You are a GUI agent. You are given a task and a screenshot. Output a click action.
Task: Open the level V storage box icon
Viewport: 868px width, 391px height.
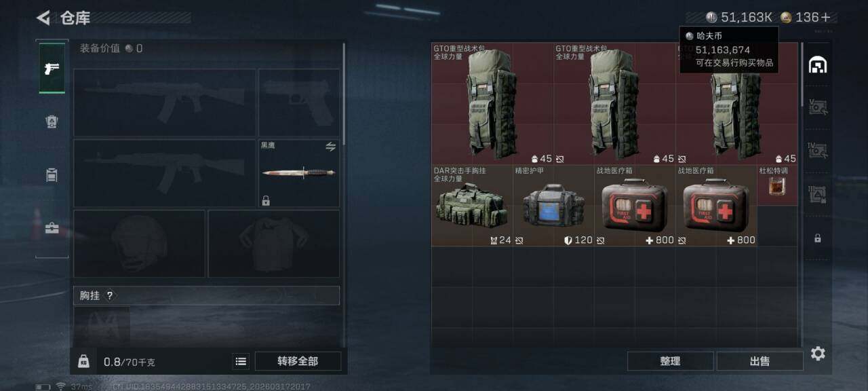818,107
